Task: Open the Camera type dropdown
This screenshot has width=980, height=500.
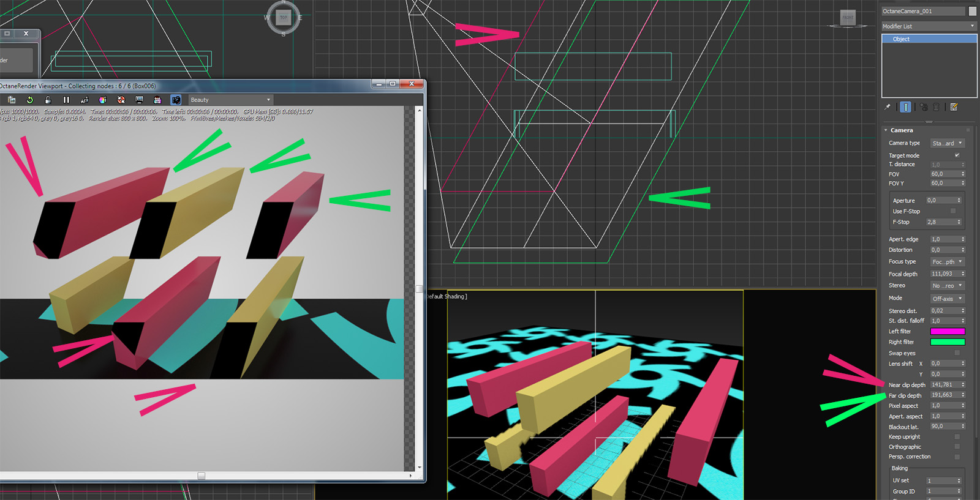Action: [948, 143]
